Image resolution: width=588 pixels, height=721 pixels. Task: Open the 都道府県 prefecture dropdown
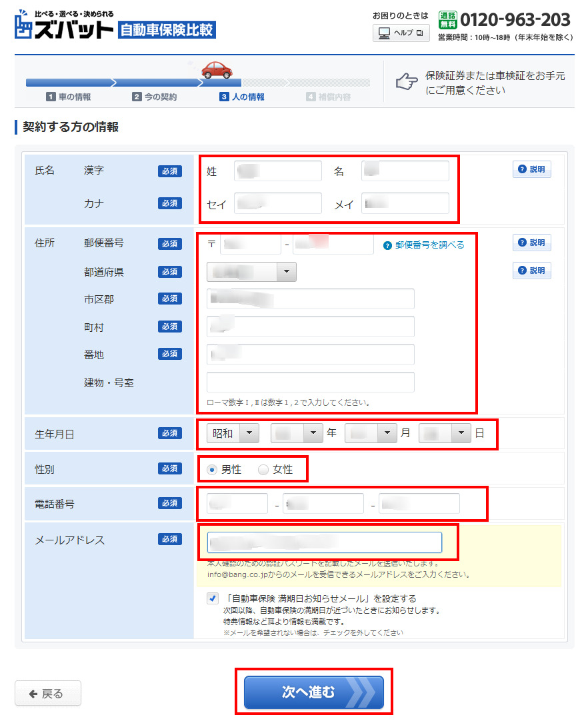click(x=251, y=272)
